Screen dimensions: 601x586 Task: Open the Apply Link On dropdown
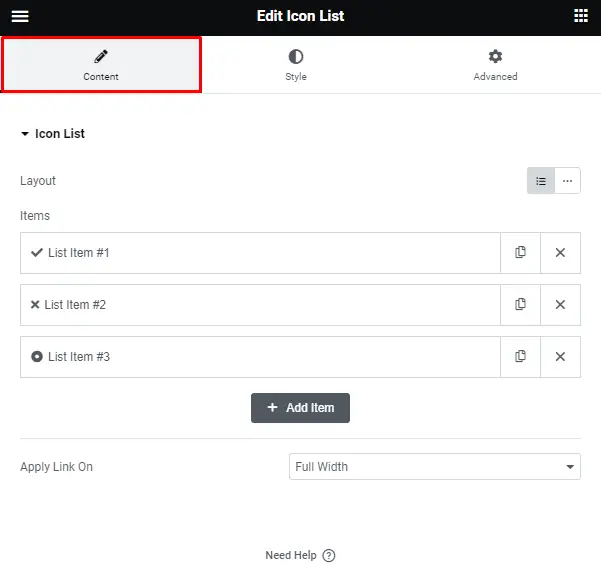click(x=435, y=466)
